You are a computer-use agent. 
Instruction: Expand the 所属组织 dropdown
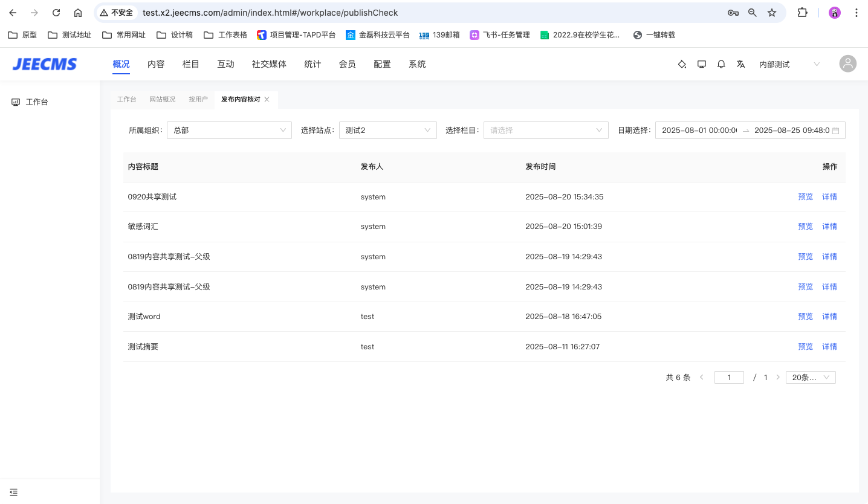pos(229,131)
